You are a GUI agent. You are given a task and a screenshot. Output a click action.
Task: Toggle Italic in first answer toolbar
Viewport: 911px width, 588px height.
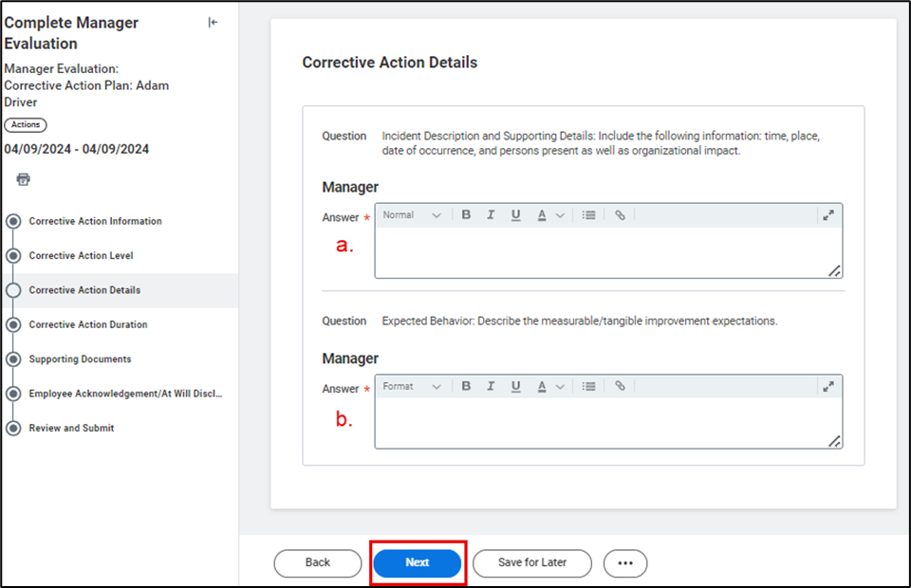[491, 215]
